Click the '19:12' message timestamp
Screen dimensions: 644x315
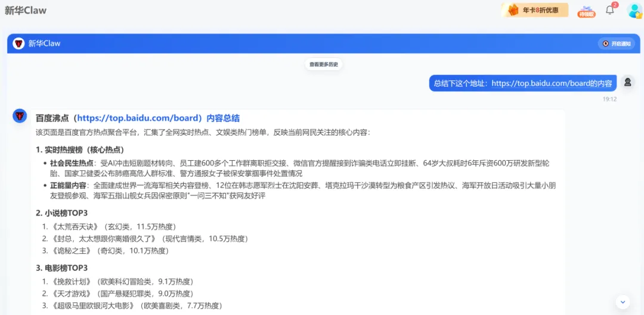609,99
